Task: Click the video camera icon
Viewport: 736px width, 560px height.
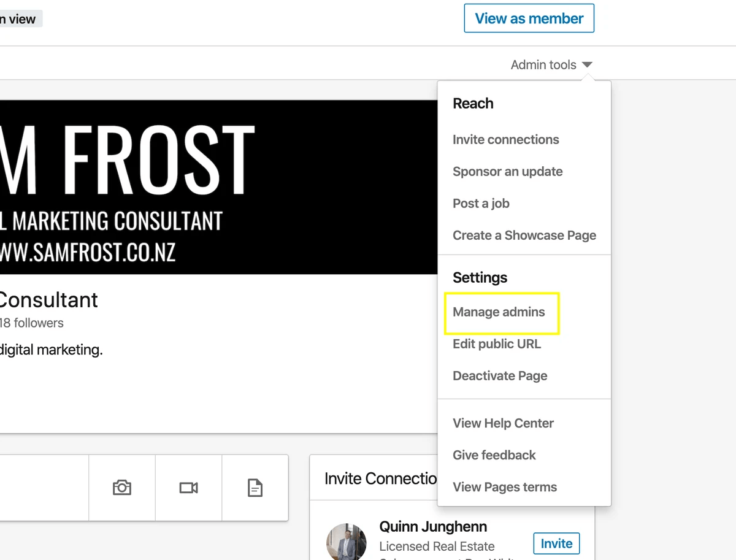Action: tap(188, 488)
